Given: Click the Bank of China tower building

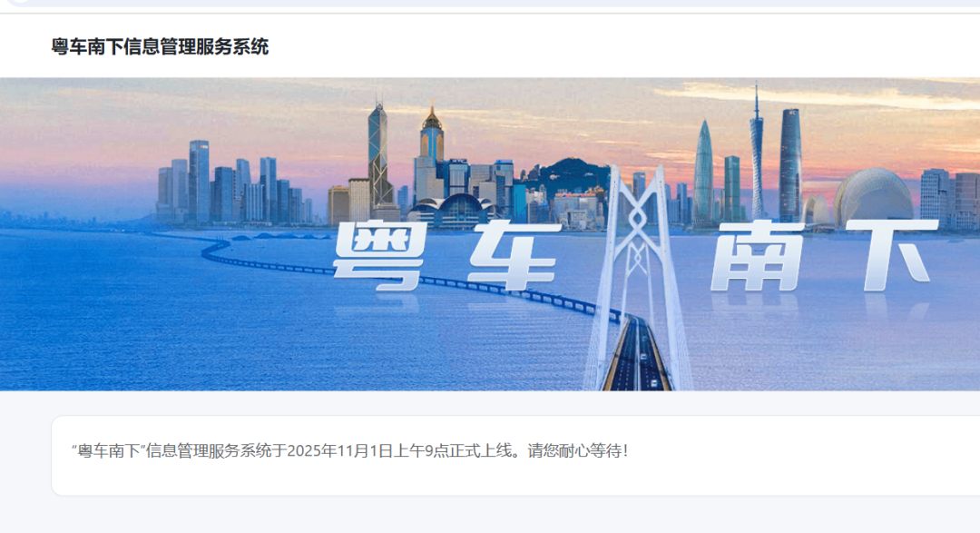Looking at the screenshot, I should (377, 156).
